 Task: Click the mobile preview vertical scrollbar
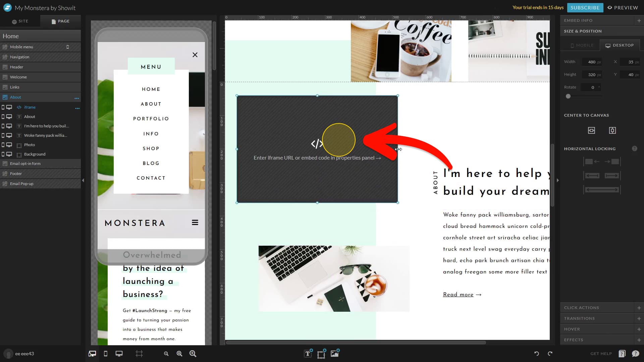(214, 46)
